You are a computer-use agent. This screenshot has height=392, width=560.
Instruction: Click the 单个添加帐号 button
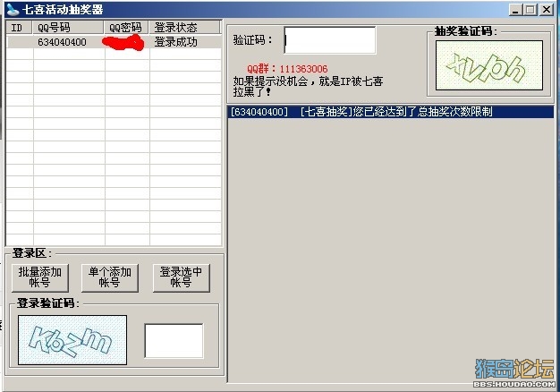tap(110, 277)
